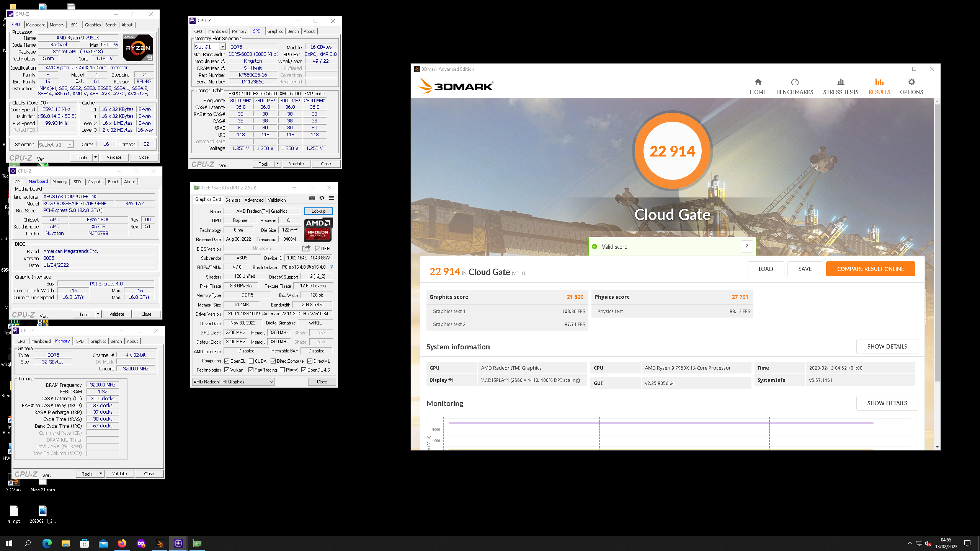
Task: Click BIOS share/export icon in GPU-Z
Action: click(x=306, y=248)
